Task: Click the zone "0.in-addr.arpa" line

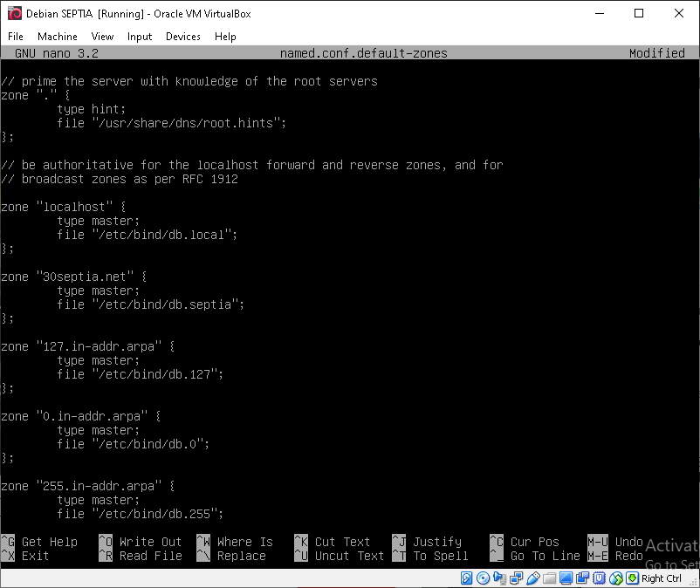Action: pyautogui.click(x=81, y=416)
